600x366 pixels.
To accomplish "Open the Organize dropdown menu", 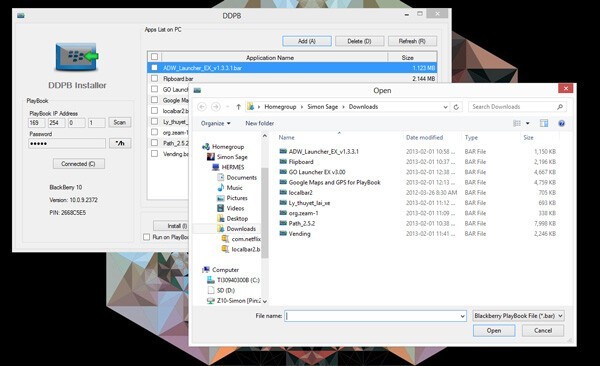I will (216, 123).
